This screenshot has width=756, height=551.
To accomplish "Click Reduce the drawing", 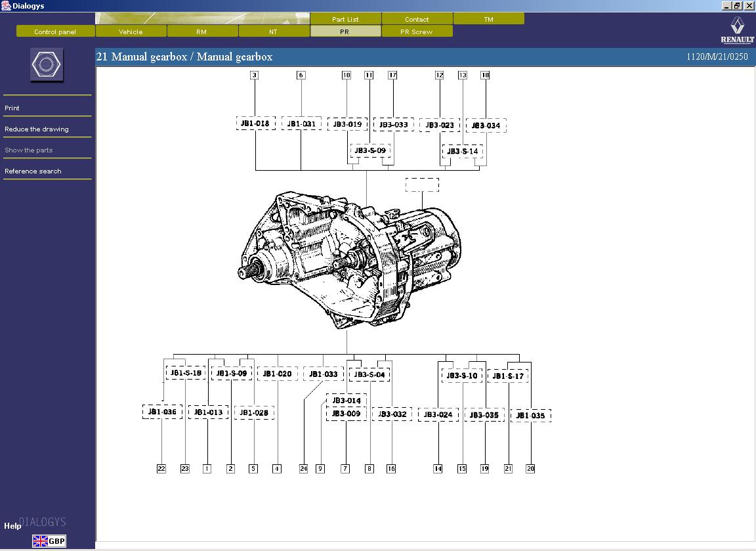I will click(37, 129).
